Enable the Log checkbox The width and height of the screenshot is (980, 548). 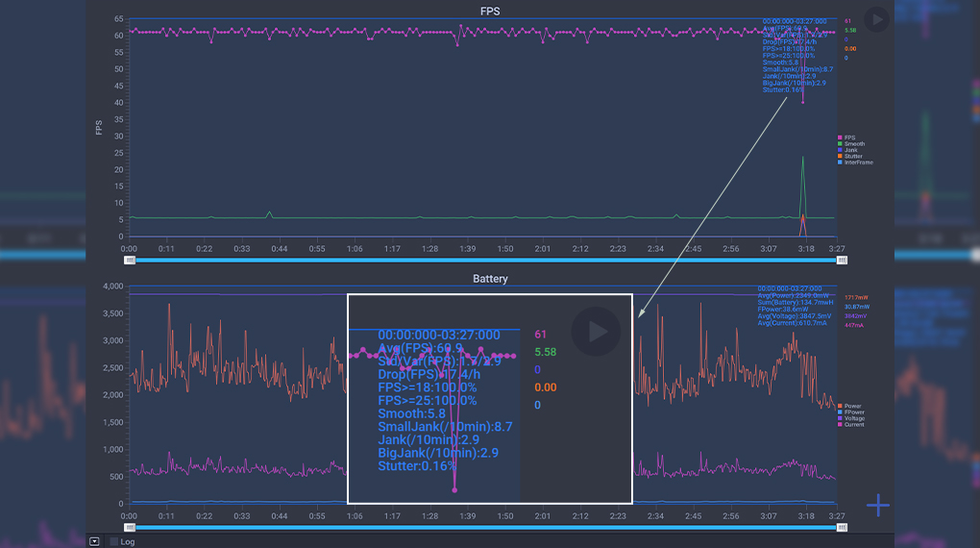(114, 541)
